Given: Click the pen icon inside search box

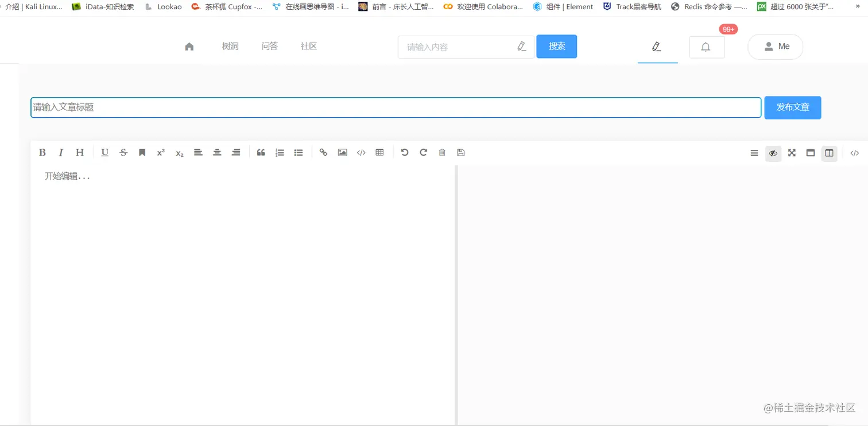Looking at the screenshot, I should [521, 47].
